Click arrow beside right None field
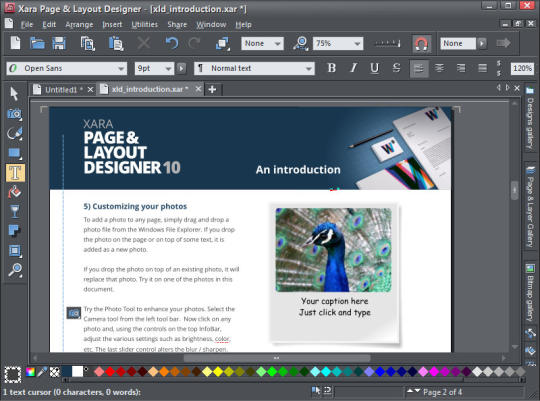This screenshot has width=540, height=401. tap(482, 43)
